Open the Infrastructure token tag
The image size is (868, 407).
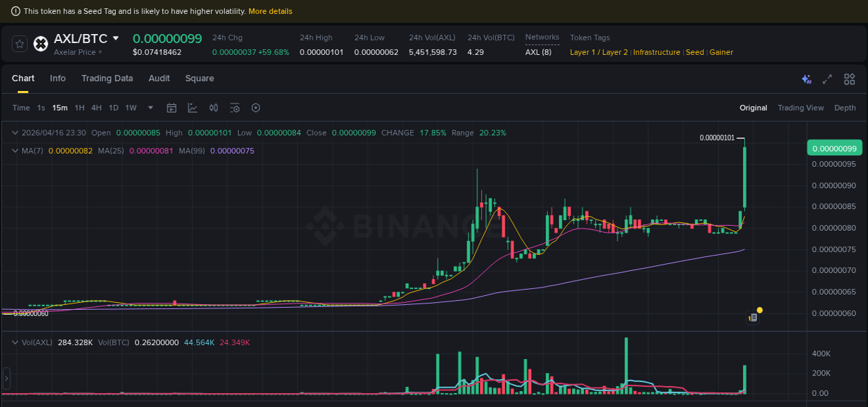tap(656, 52)
